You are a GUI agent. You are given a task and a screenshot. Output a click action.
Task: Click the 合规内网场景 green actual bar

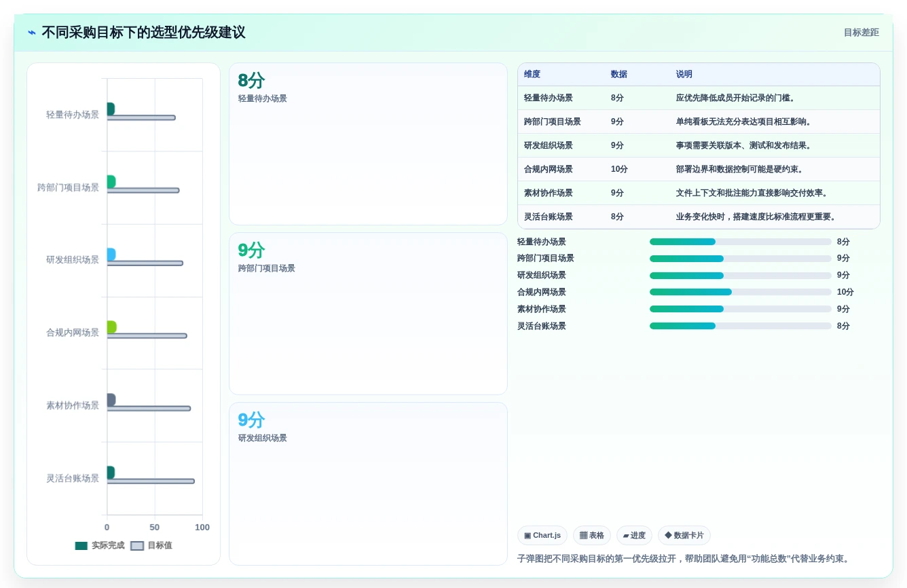click(111, 327)
